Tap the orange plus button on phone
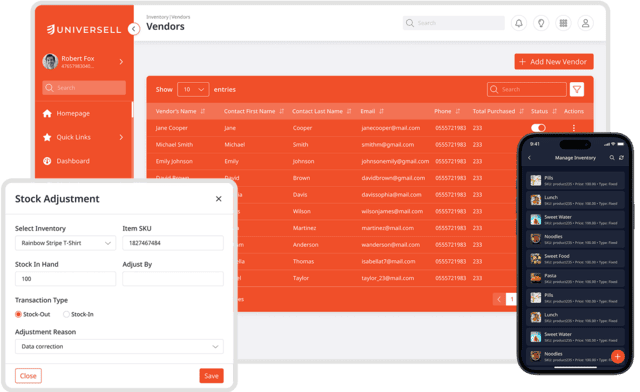The height and width of the screenshot is (392, 640). click(x=618, y=356)
